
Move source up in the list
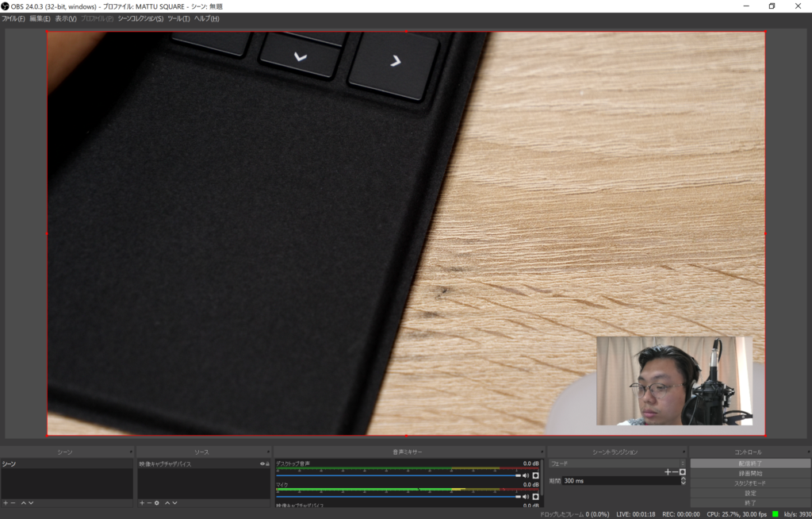click(x=167, y=503)
